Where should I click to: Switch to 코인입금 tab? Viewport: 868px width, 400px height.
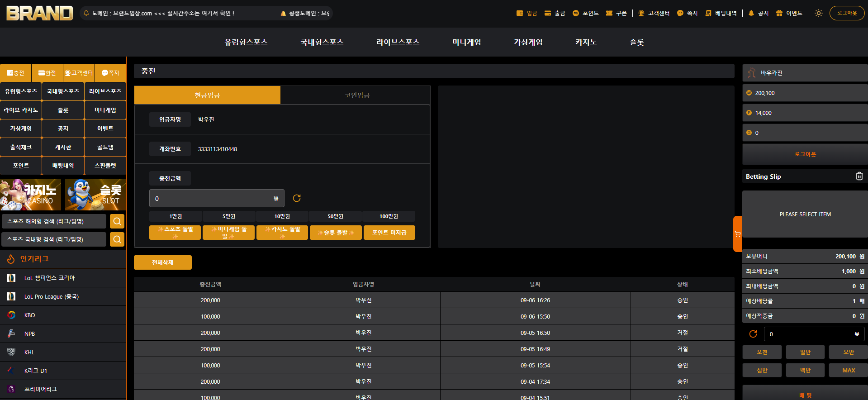click(356, 95)
